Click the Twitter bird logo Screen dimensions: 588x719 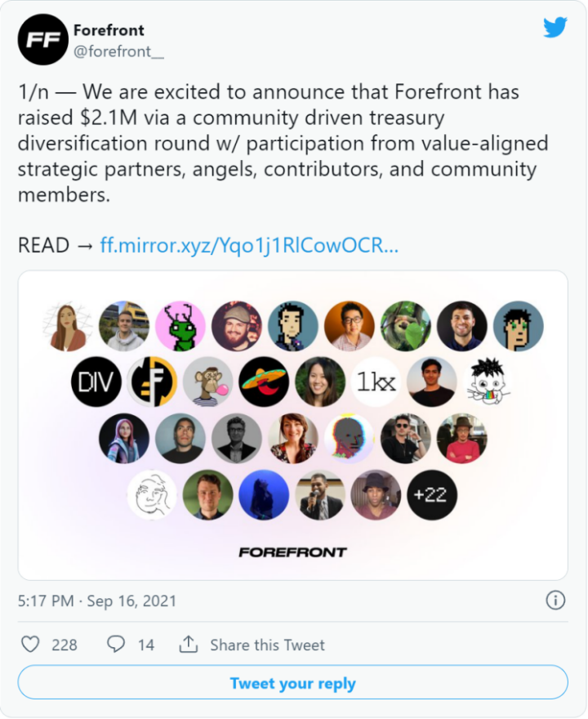555,28
